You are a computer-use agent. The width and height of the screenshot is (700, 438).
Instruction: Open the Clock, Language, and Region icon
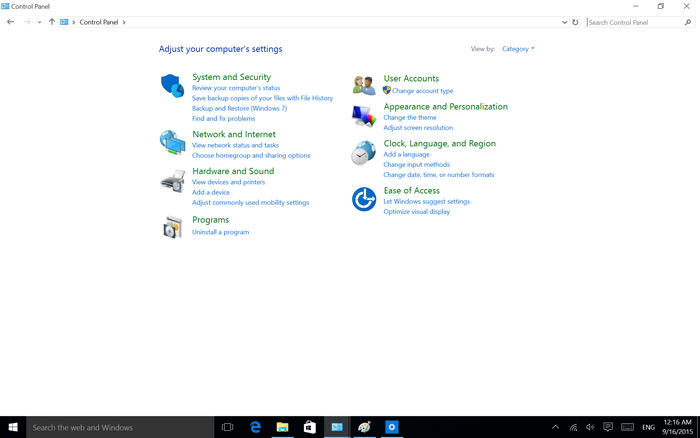tap(363, 153)
